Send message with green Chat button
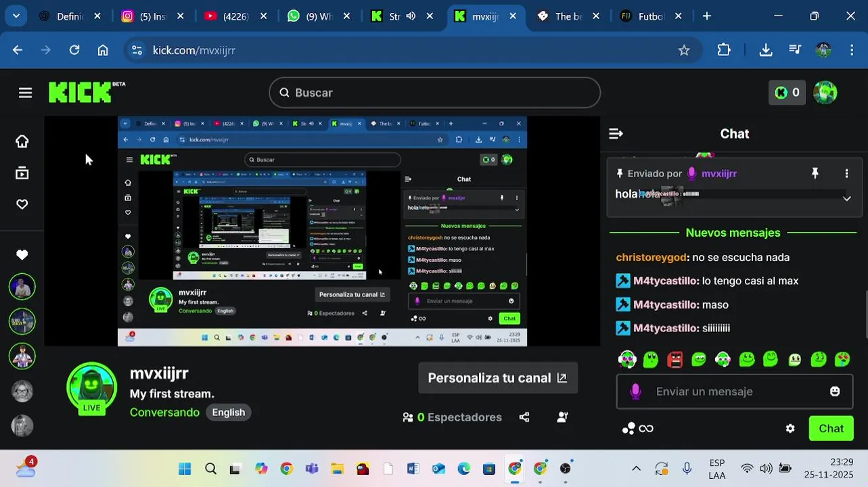 click(x=831, y=428)
